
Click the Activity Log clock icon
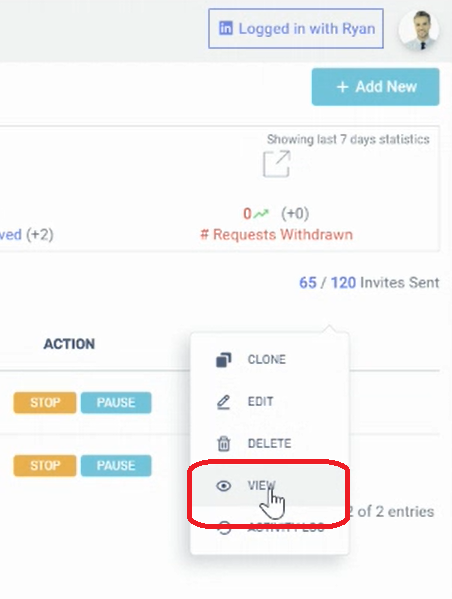point(224,527)
